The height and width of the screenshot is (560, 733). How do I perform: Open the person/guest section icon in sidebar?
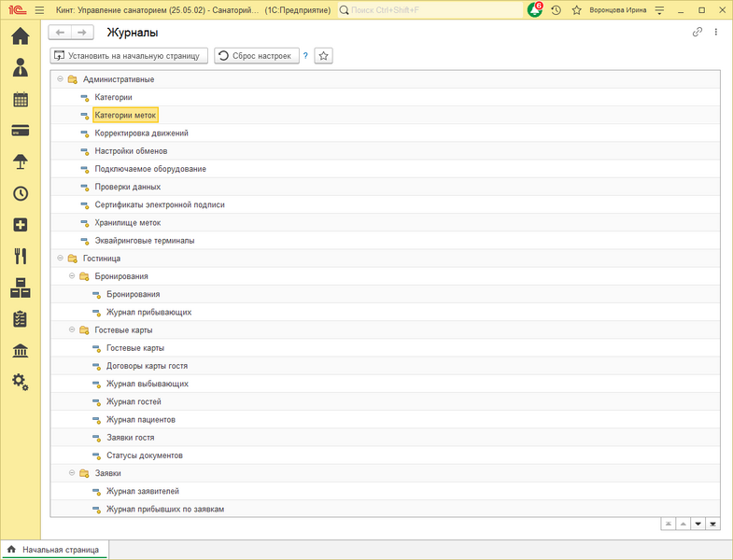tap(21, 67)
